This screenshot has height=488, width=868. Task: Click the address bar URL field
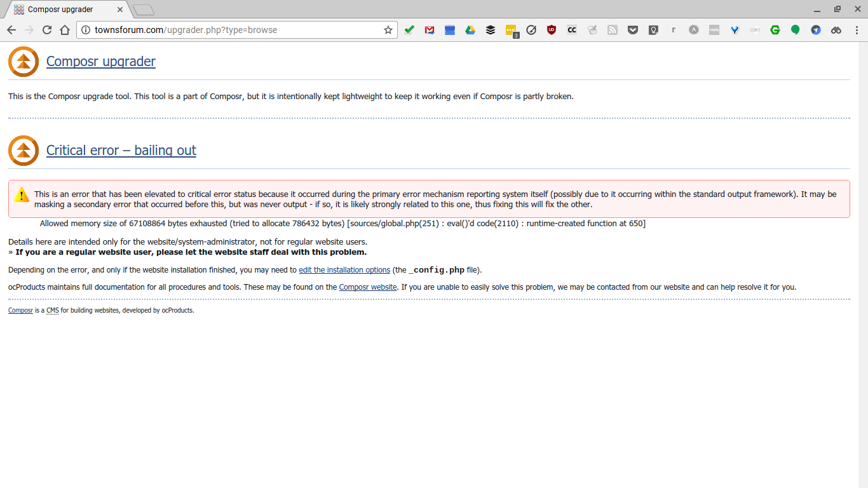[235, 30]
